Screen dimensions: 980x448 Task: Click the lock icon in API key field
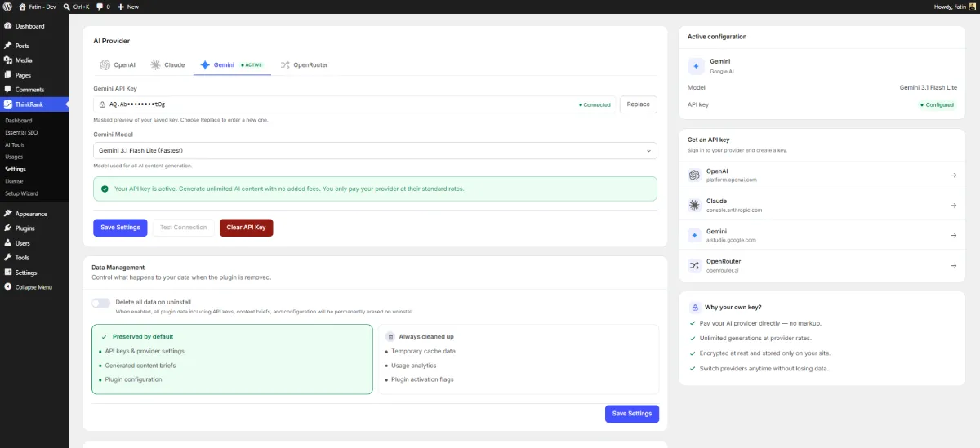(102, 104)
